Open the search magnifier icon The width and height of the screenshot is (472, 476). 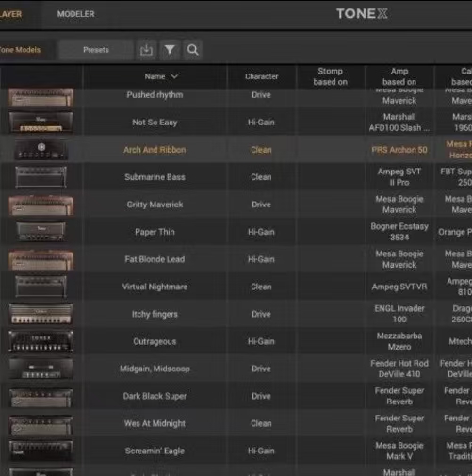[x=192, y=50]
